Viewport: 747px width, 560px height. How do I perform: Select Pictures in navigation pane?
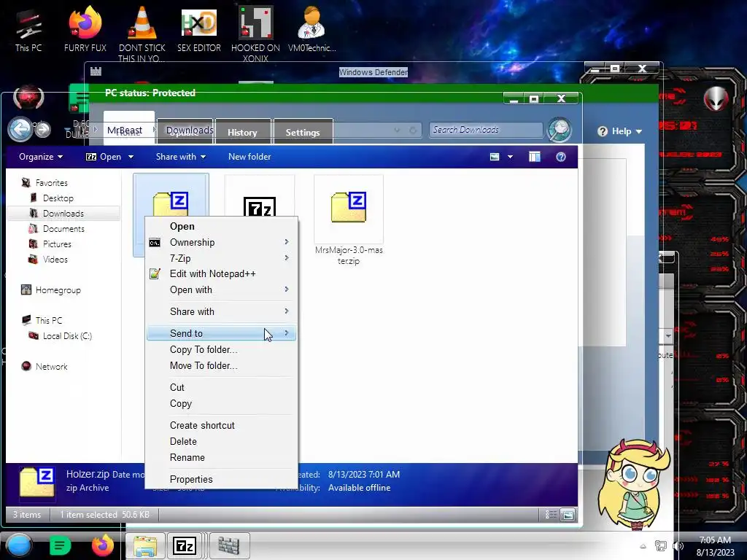coord(57,244)
